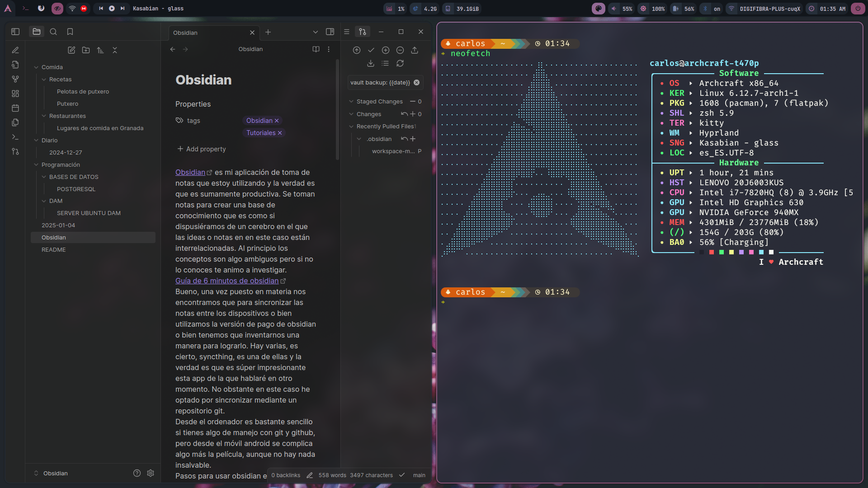Play the Kasabian track in top bar
868x488 pixels.
(112, 9)
